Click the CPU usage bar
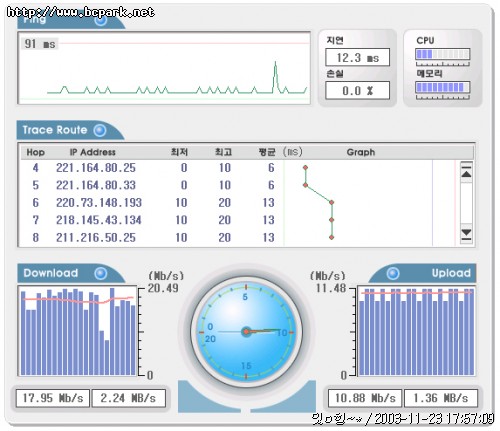Screen dimensions: 500x431 (x=442, y=54)
